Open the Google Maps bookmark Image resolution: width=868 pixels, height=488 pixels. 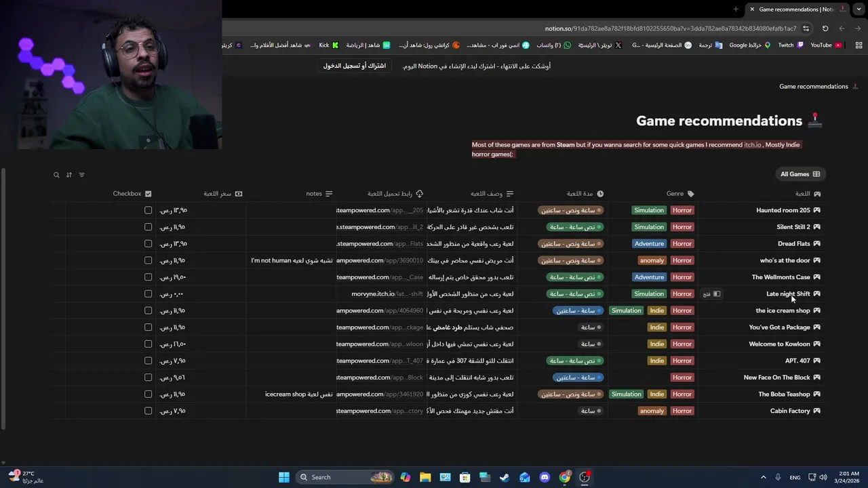click(x=749, y=45)
